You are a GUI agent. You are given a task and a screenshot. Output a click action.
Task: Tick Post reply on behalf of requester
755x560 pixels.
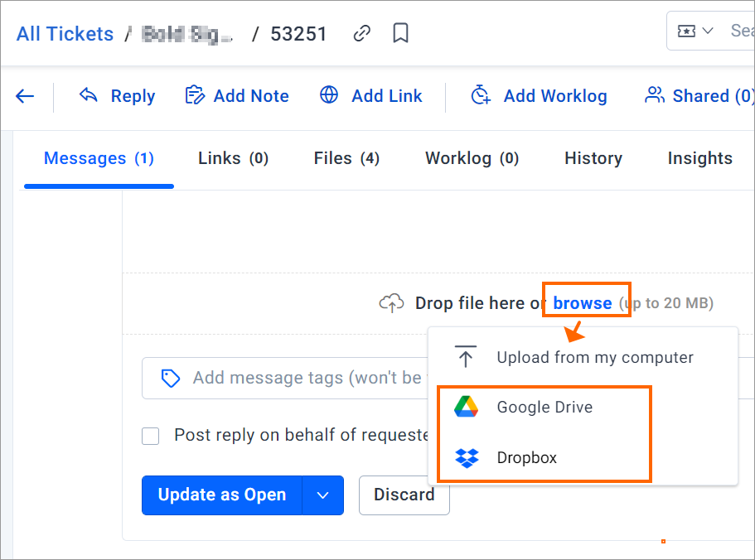[x=151, y=436]
